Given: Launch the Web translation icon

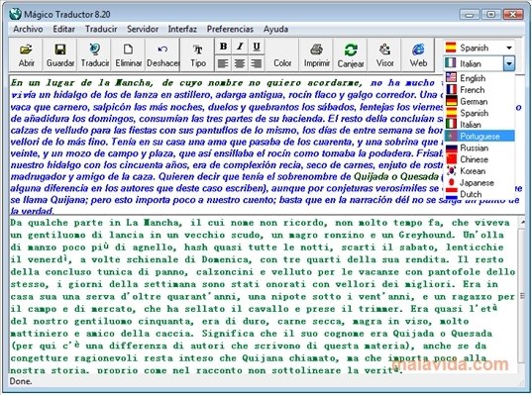Looking at the screenshot, I should (x=418, y=54).
